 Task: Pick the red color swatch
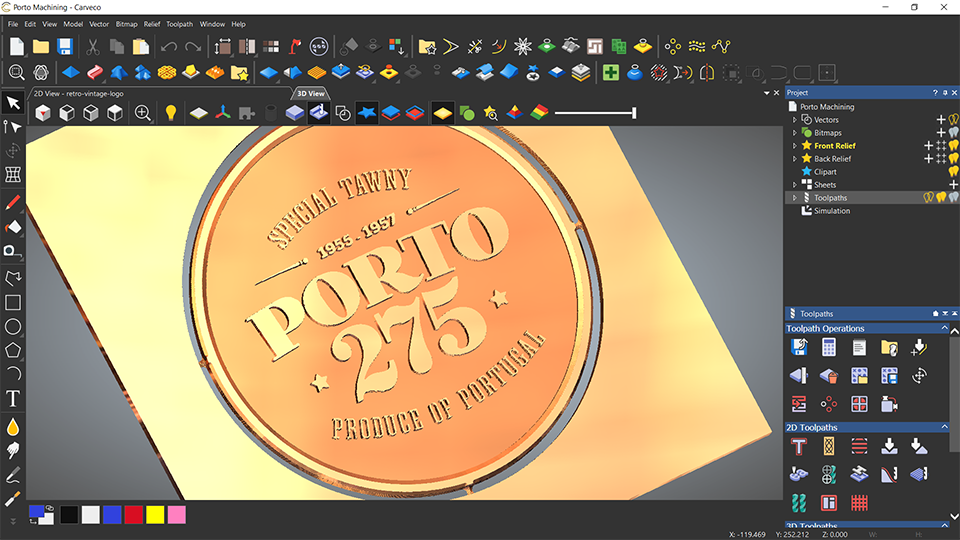click(133, 515)
